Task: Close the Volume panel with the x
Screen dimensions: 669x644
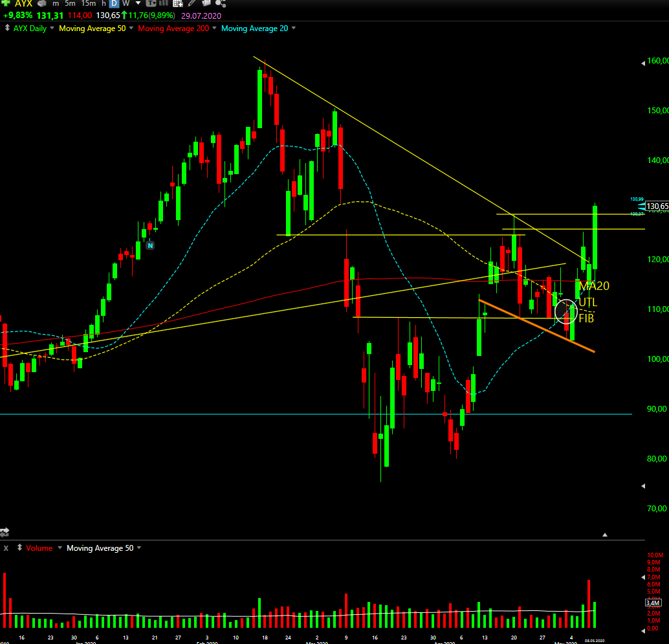Action: tap(6, 548)
